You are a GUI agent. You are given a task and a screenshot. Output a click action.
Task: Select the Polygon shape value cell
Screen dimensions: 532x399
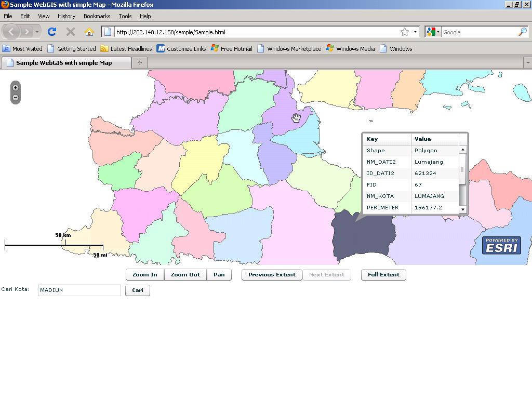pyautogui.click(x=435, y=150)
